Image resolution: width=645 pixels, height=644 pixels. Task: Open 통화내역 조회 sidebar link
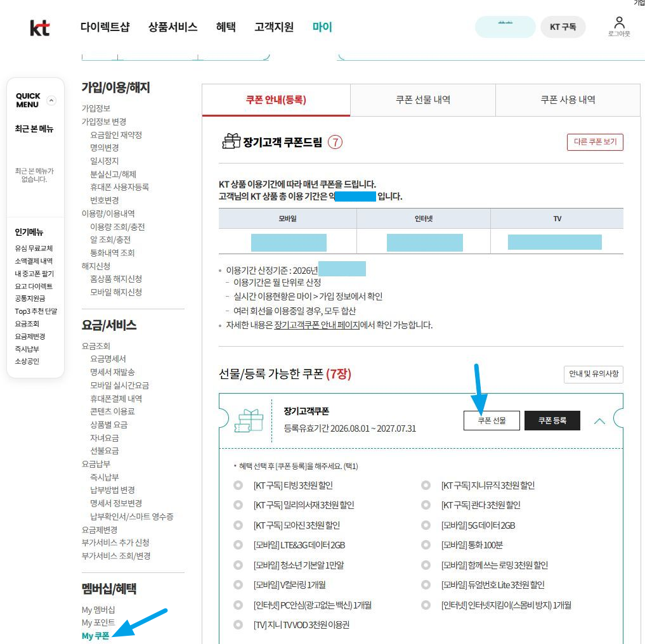click(112, 252)
